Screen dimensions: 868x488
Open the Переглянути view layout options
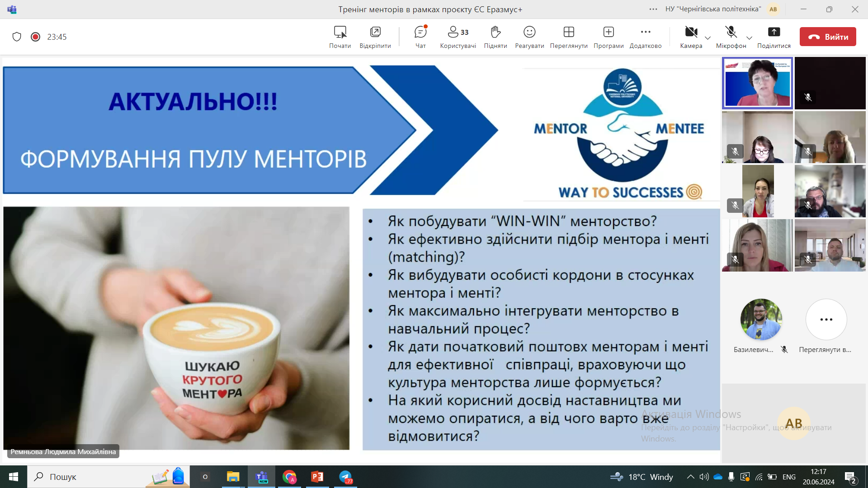pyautogui.click(x=568, y=37)
